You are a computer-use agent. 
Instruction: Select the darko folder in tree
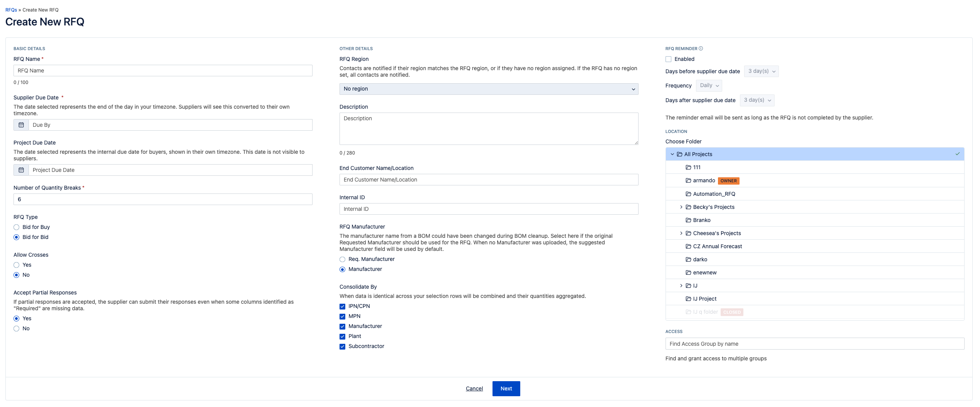(x=700, y=259)
